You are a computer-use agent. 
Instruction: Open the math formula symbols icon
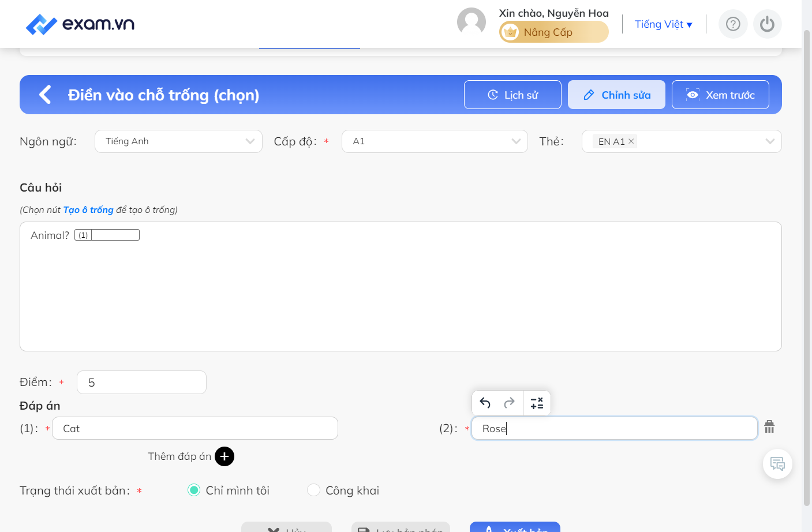[x=537, y=403]
